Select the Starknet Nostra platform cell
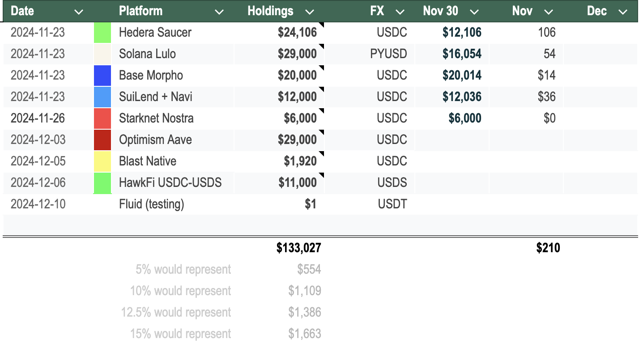This screenshot has height=364, width=639. [172, 118]
